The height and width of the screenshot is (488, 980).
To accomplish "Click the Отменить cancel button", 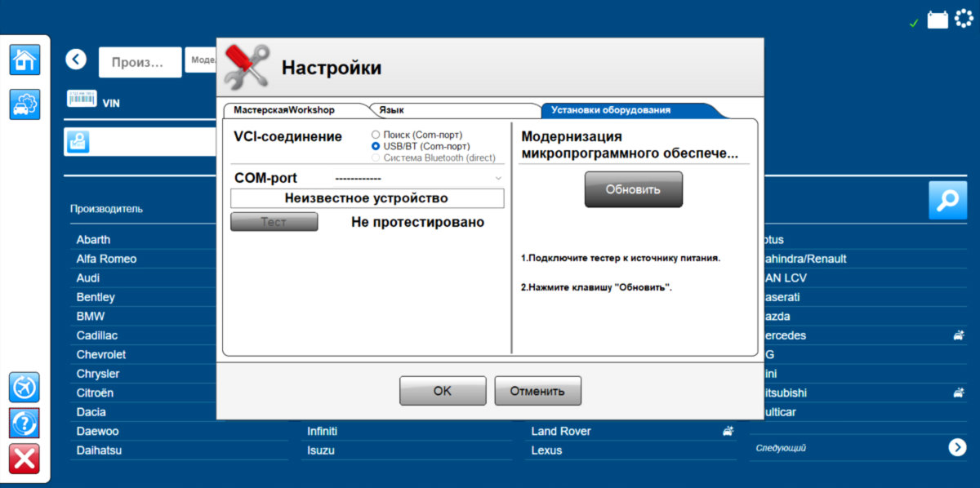I will 537,391.
